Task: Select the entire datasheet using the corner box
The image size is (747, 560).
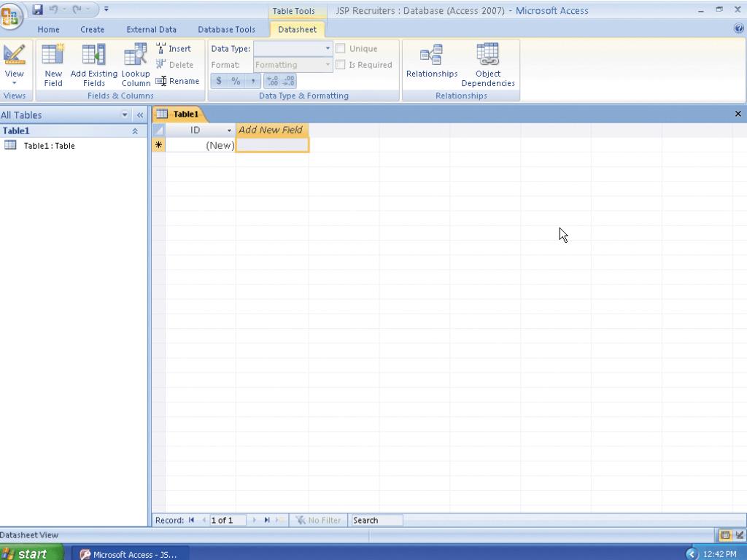Action: (158, 130)
